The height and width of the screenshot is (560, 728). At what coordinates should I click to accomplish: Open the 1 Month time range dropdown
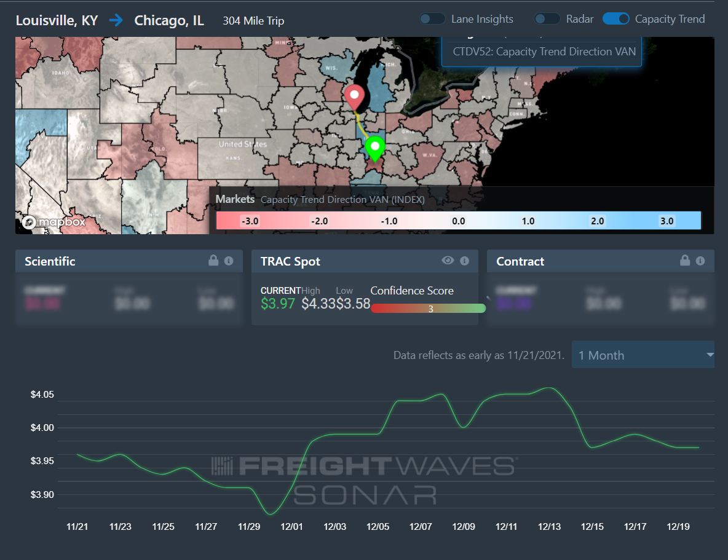pyautogui.click(x=643, y=355)
